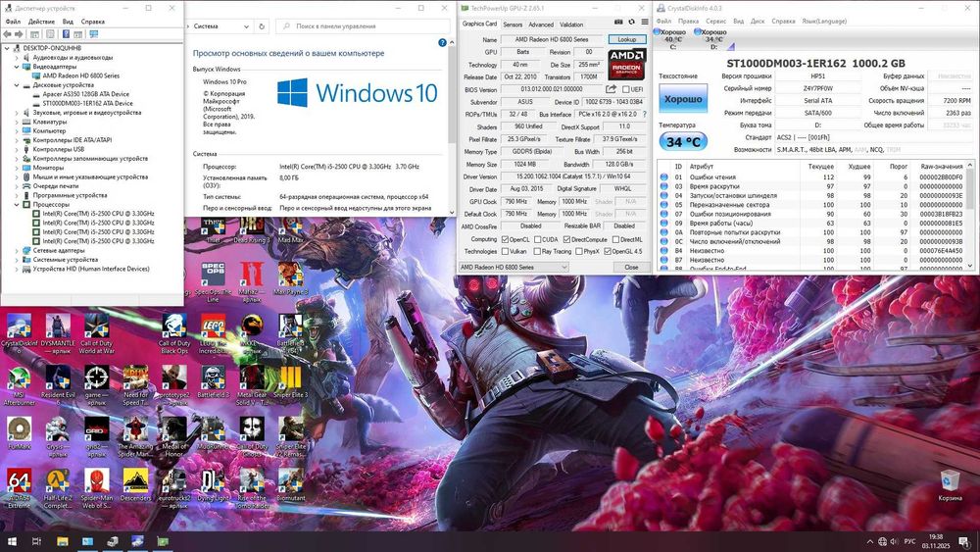Image resolution: width=980 pixels, height=552 pixels.
Task: Open the Windows Start button
Action: click(x=11, y=541)
